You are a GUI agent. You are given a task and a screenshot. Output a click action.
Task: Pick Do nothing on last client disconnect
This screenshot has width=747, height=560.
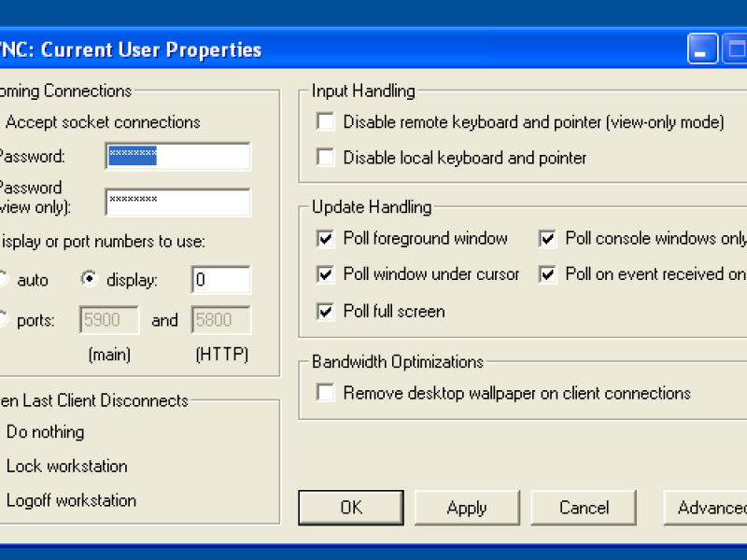point(45,432)
